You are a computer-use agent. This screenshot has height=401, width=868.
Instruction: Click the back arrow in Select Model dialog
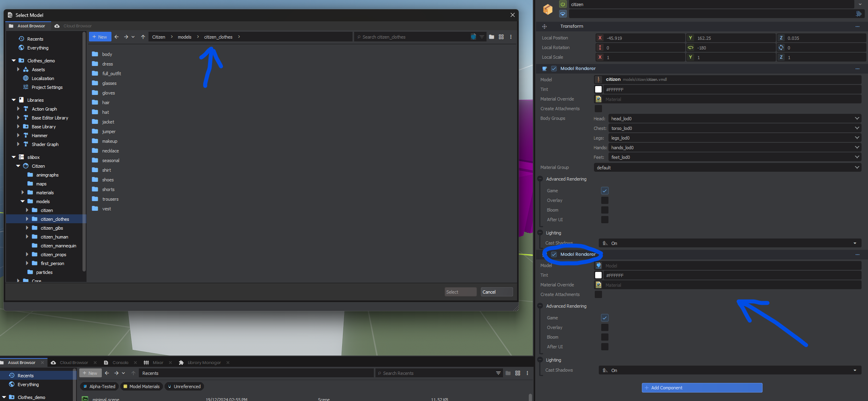point(117,37)
